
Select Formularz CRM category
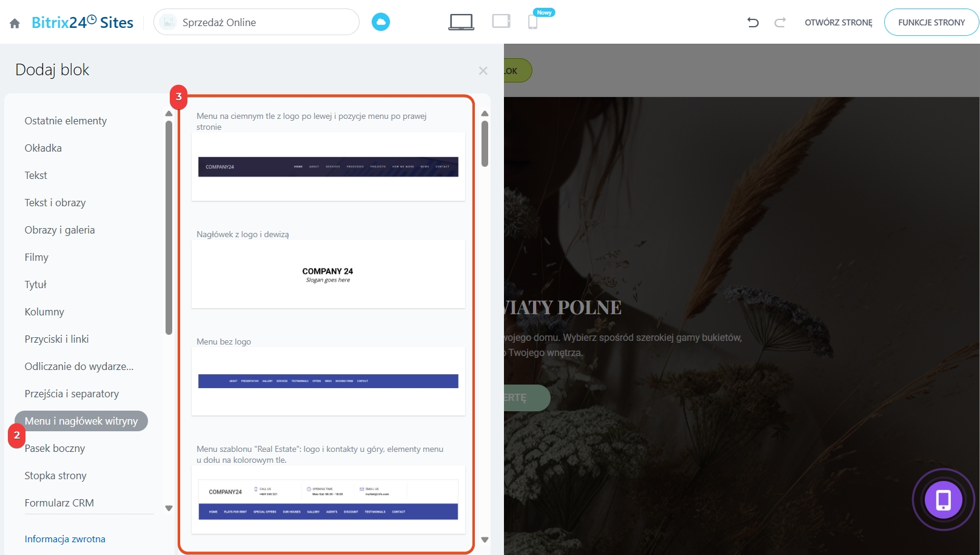59,503
